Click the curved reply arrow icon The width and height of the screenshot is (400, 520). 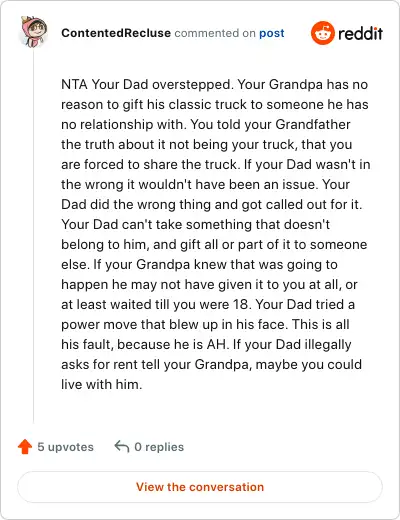tap(122, 446)
